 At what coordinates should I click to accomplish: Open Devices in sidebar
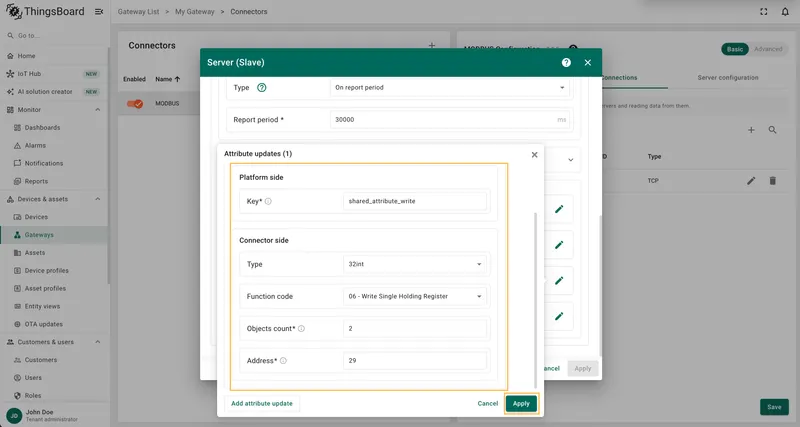pos(54,217)
